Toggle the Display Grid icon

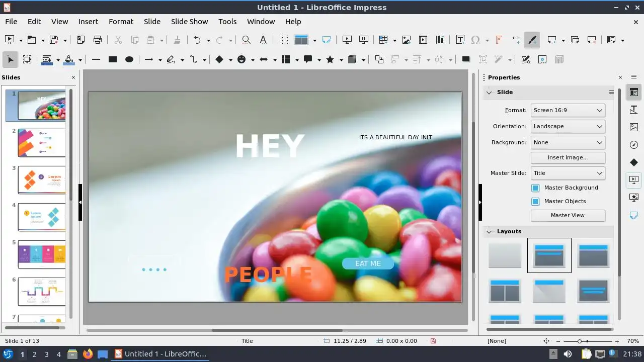[284, 40]
